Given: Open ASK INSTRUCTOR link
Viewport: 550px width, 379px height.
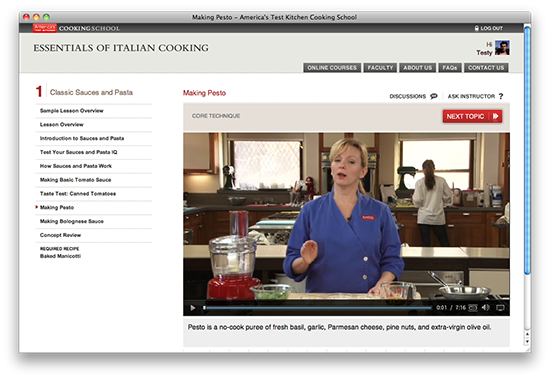Looking at the screenshot, I should [471, 96].
